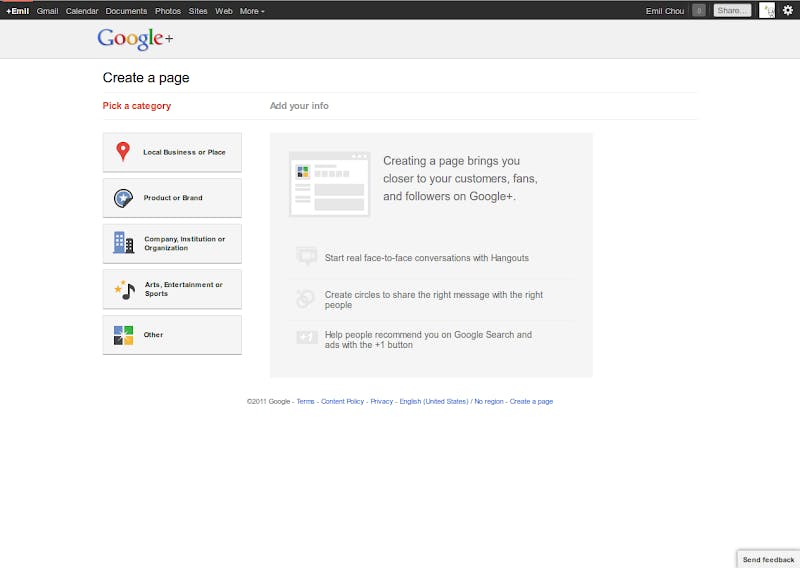Click the Product or Brand badge icon

coord(123,198)
